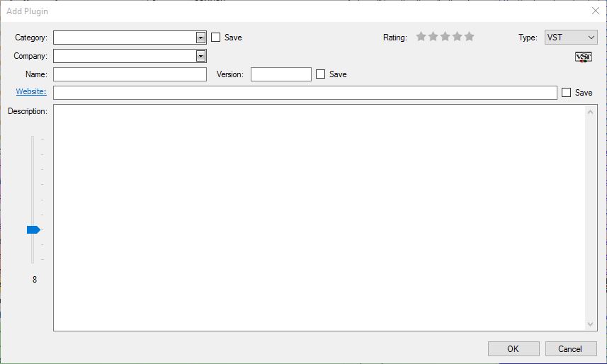Click the Description scrollbar up arrow

pyautogui.click(x=590, y=112)
